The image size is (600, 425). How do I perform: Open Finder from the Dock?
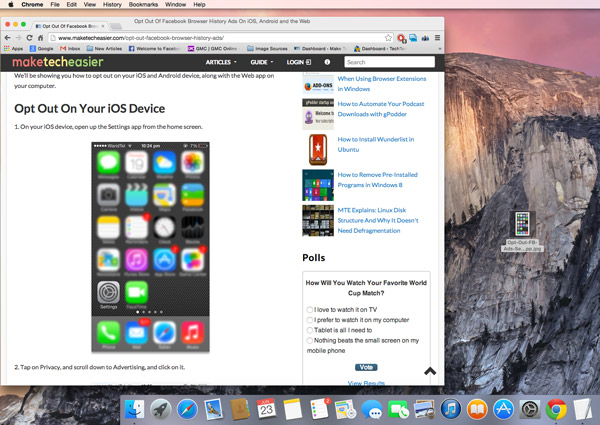coord(134,409)
